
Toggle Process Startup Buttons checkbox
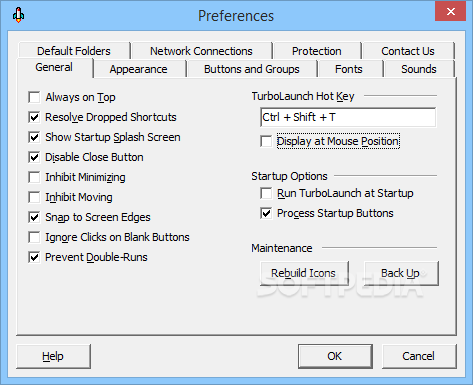coord(266,213)
